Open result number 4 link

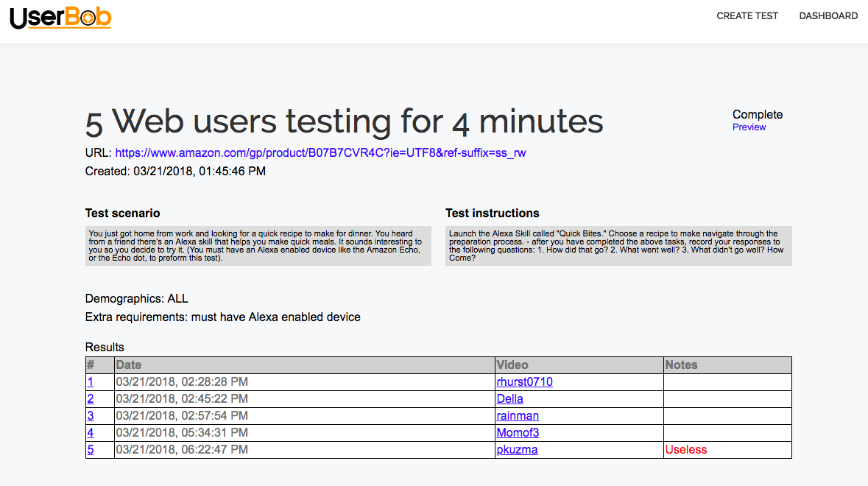pos(91,433)
